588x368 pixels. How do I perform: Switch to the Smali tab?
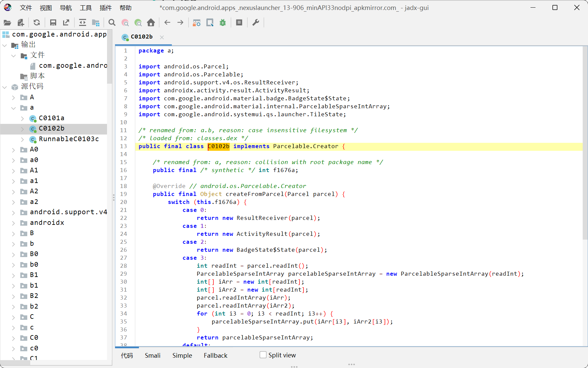point(153,355)
